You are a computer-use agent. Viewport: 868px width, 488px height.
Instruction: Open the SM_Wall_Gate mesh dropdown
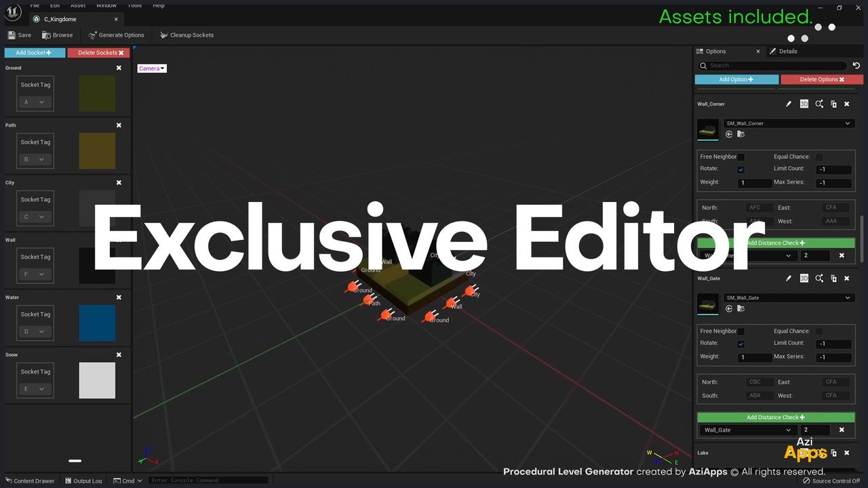point(788,298)
